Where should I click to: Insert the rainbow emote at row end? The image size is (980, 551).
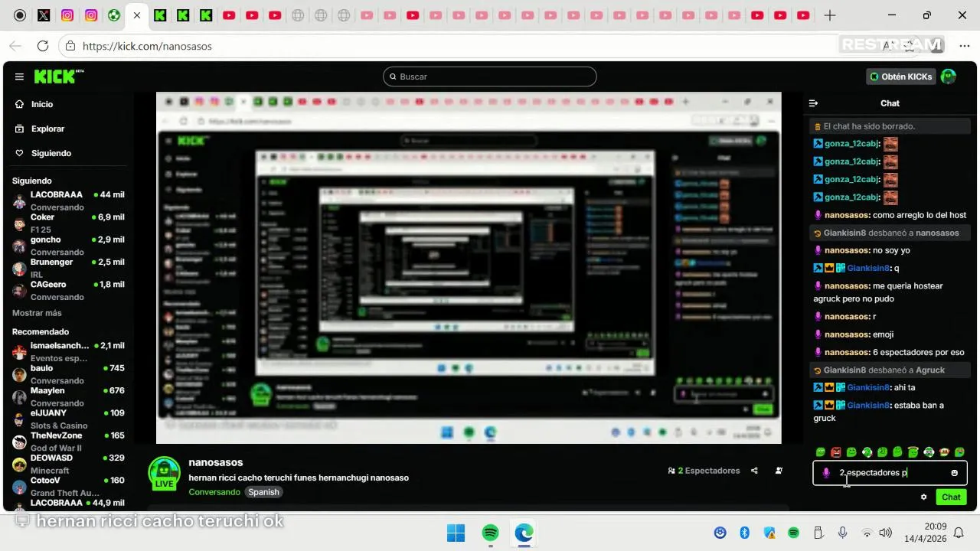[959, 452]
